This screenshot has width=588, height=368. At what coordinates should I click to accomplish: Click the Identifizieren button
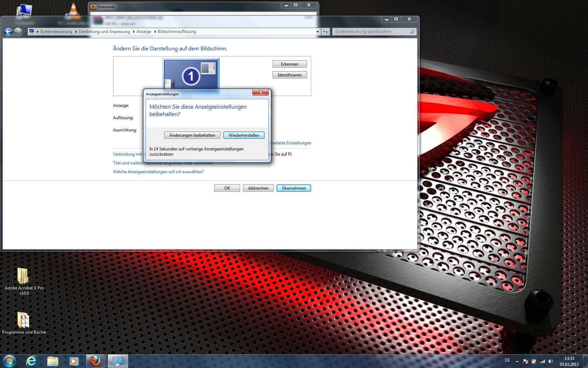tap(289, 75)
